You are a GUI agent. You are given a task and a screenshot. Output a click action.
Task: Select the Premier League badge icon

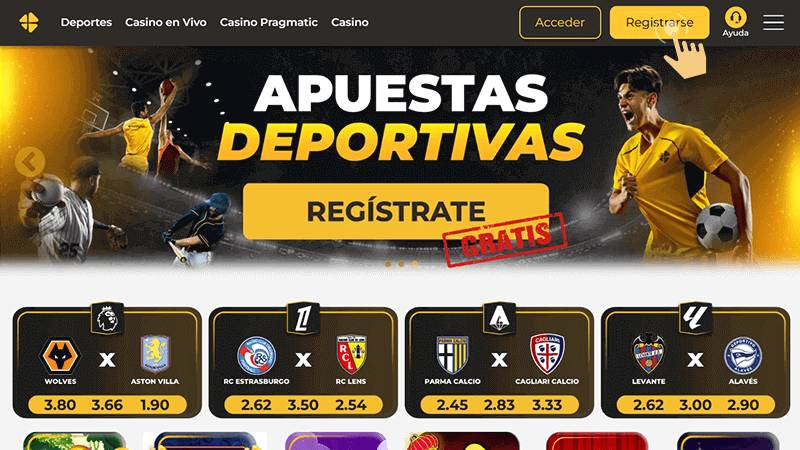coord(107,318)
